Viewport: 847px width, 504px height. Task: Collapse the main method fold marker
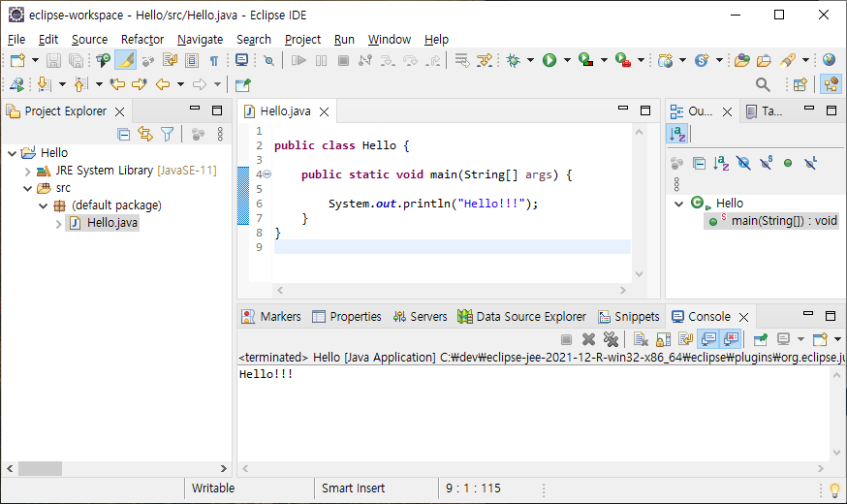pyautogui.click(x=267, y=174)
